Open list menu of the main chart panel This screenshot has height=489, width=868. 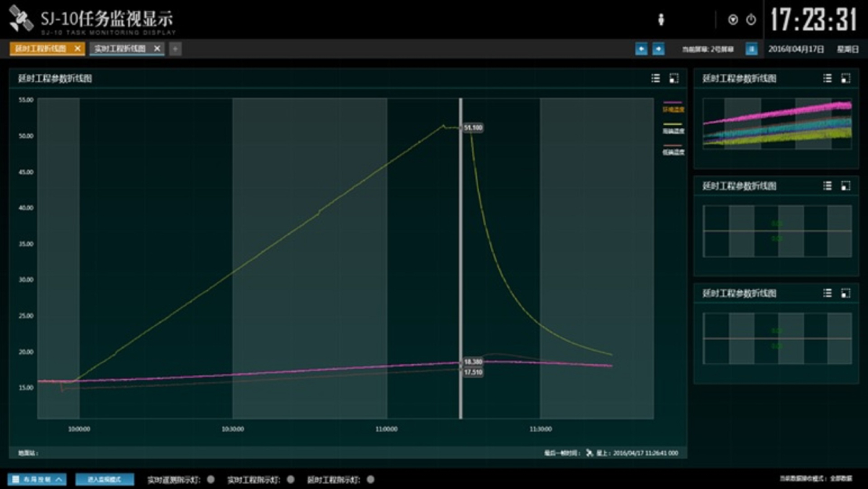[x=656, y=78]
